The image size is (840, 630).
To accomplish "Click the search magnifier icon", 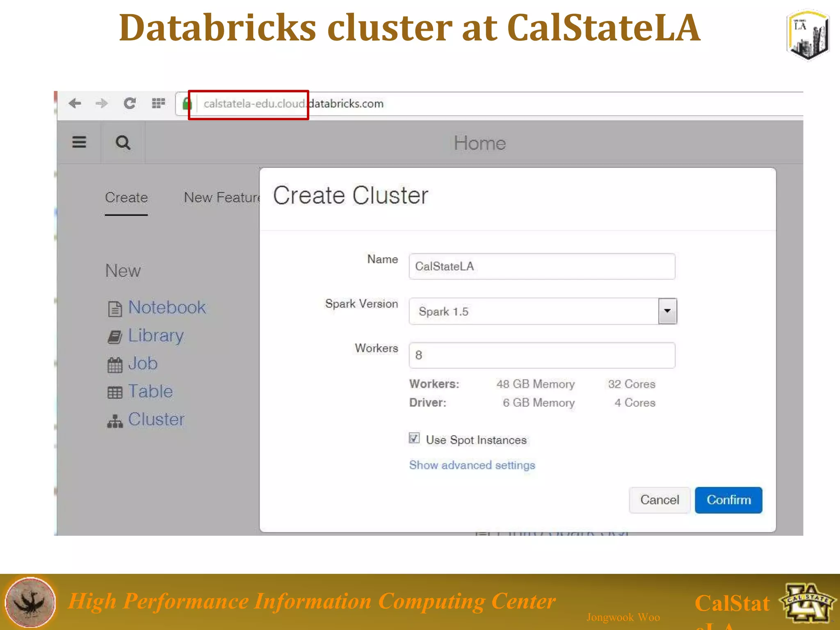I will tap(123, 143).
